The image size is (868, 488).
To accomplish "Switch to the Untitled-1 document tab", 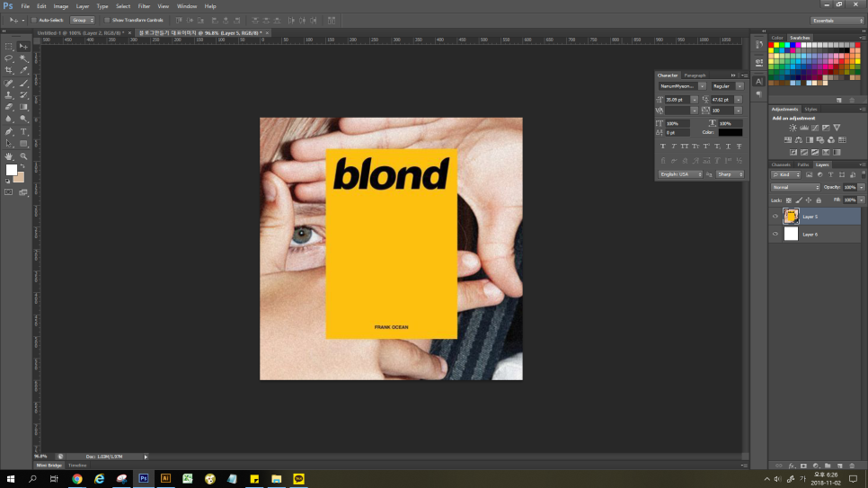I will [81, 33].
